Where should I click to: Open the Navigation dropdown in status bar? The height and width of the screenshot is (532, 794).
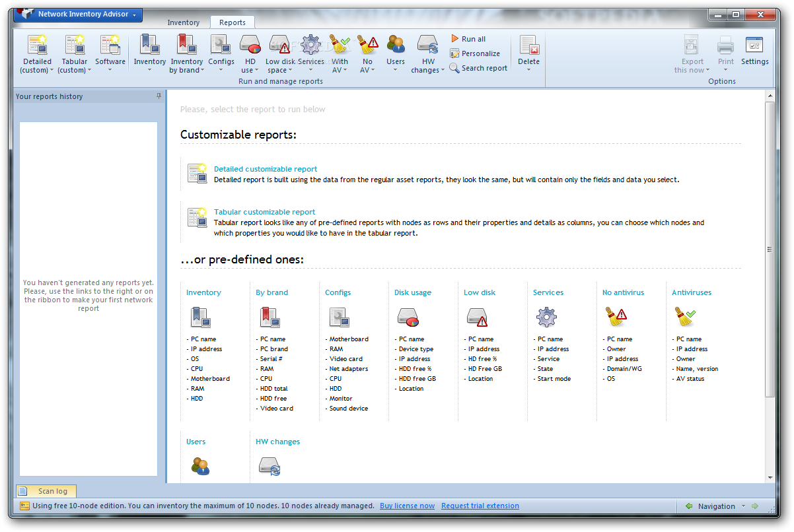point(744,506)
